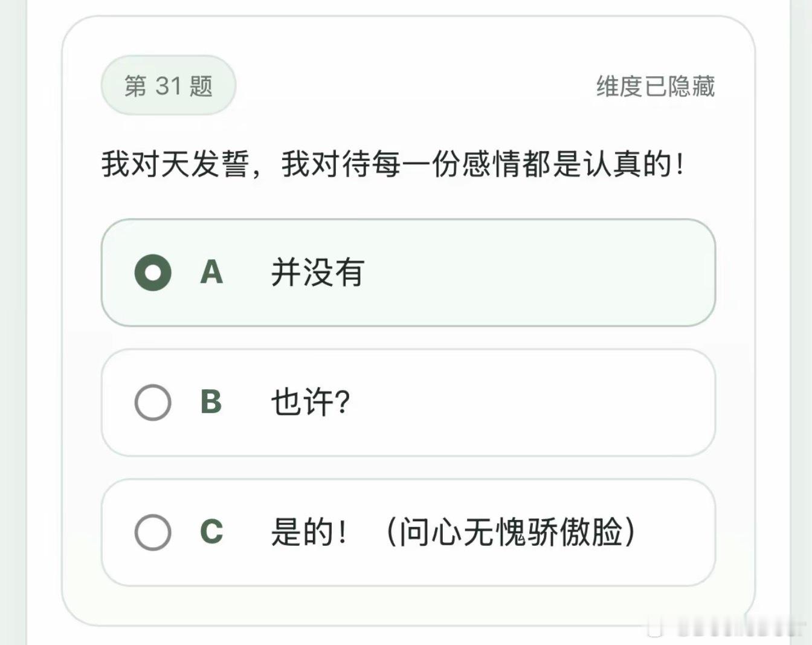The image size is (812, 645).
Task: Click the 并没有 answer text
Action: pos(316,273)
